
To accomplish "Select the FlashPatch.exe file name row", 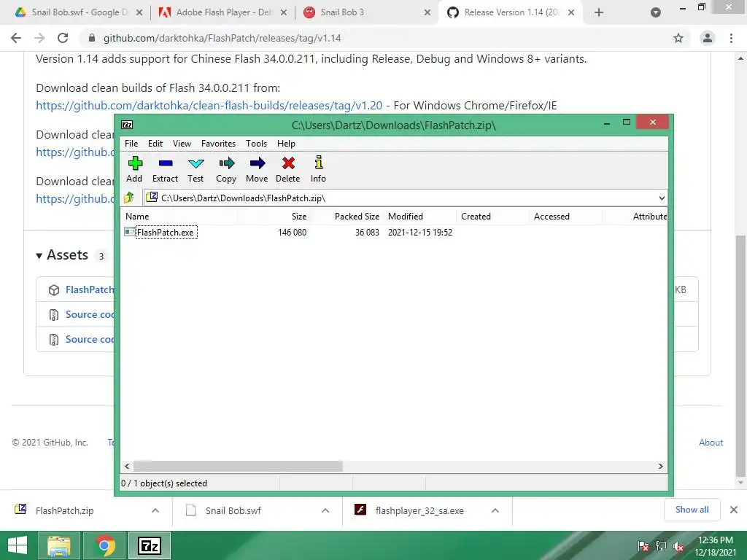I will 166,233.
